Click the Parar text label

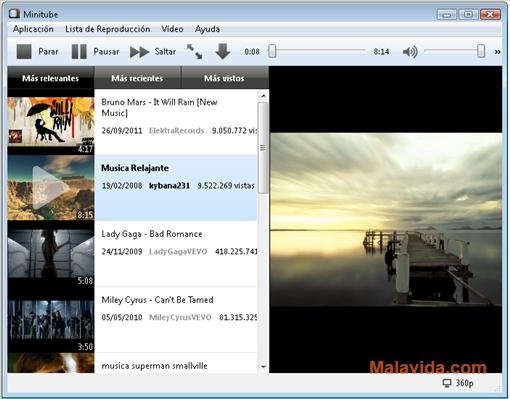pyautogui.click(x=48, y=52)
